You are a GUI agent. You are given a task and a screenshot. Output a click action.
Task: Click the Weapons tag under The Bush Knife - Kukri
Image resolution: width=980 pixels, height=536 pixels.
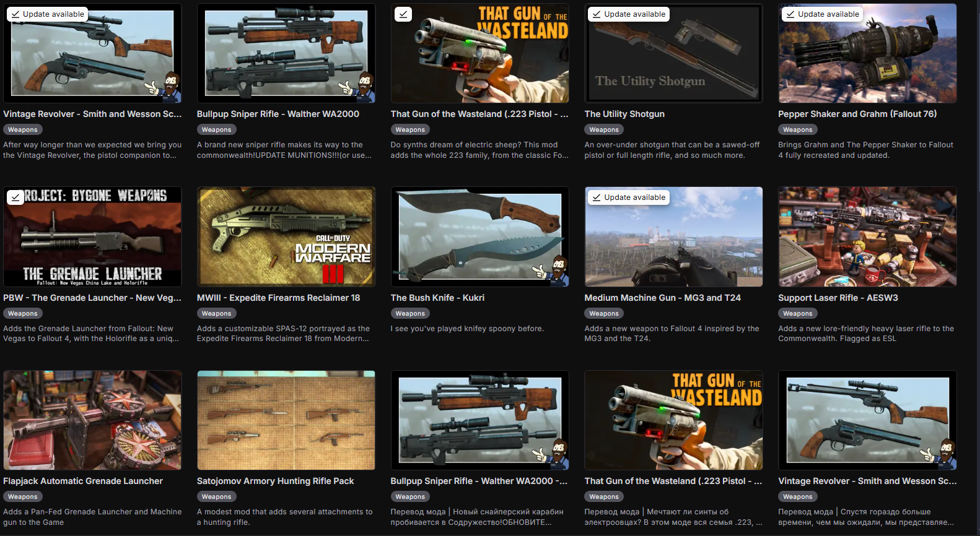(x=410, y=314)
